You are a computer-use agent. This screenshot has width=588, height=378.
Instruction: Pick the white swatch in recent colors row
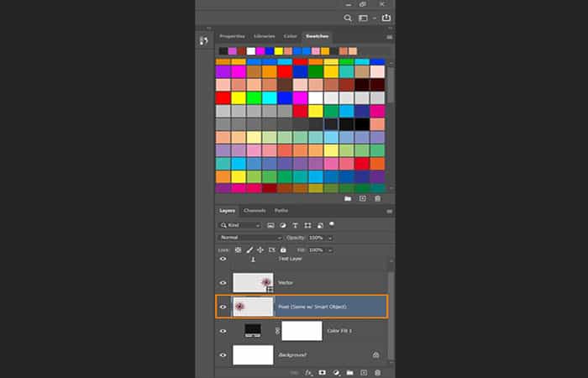pos(251,51)
